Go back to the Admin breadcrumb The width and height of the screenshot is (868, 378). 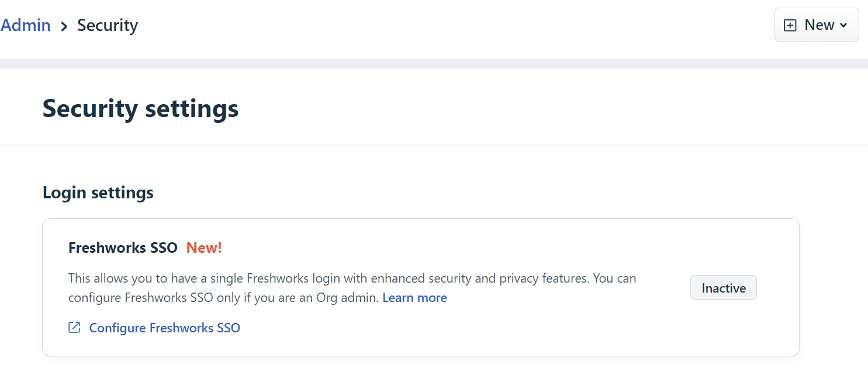(x=26, y=25)
